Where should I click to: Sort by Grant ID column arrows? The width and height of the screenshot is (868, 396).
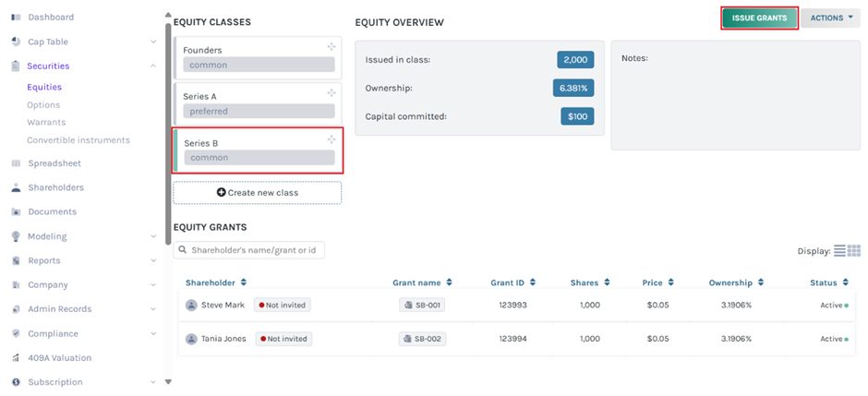point(533,282)
